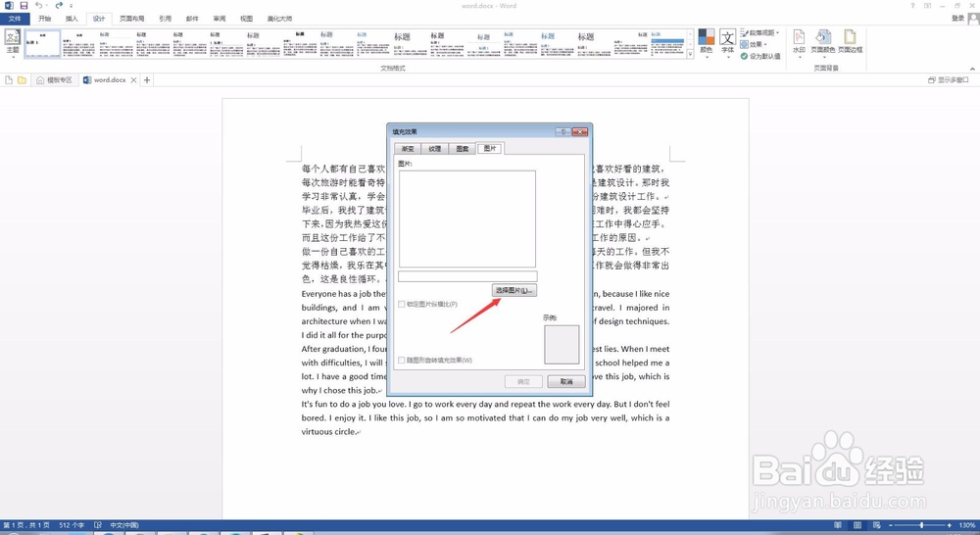The image size is (980, 535).
Task: Switch to the 视图 ribbon tab
Action: [246, 19]
